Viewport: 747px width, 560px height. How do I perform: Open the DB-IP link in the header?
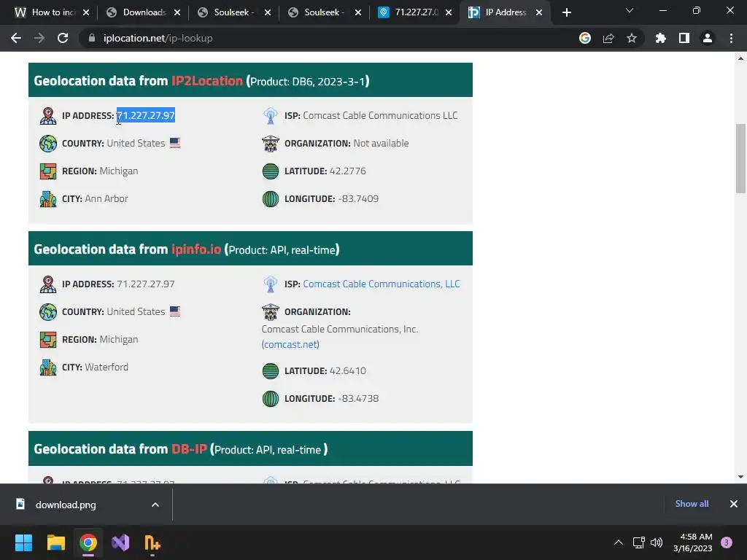tap(189, 449)
